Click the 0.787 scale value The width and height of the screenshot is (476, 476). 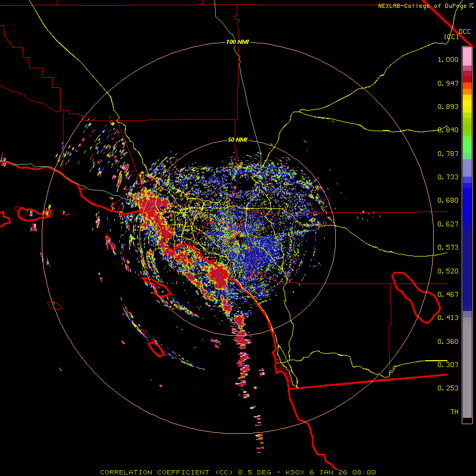(x=448, y=153)
